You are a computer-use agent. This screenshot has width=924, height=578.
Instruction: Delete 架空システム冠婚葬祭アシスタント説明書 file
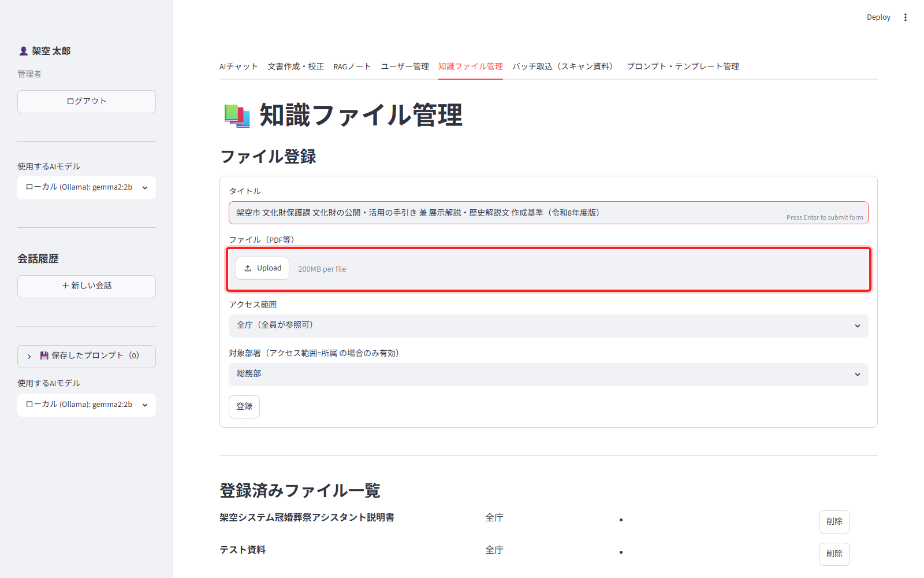coord(834,522)
